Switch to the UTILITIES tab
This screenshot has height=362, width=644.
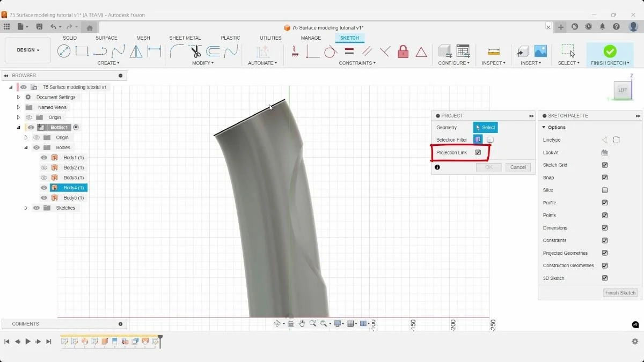(270, 38)
